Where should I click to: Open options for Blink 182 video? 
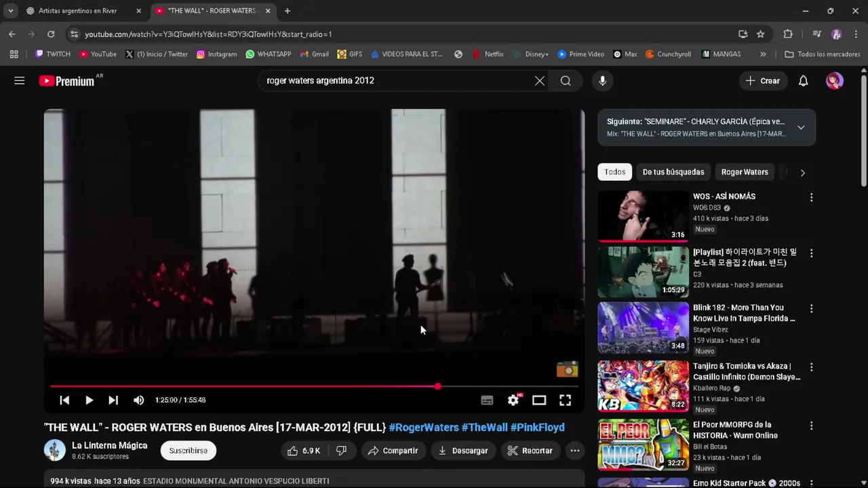pyautogui.click(x=811, y=309)
